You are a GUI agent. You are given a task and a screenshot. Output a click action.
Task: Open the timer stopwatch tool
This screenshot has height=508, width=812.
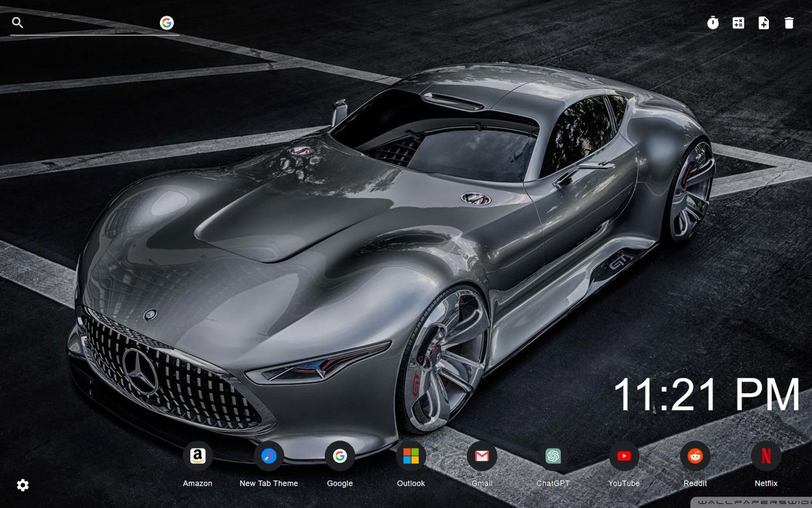pyautogui.click(x=713, y=23)
